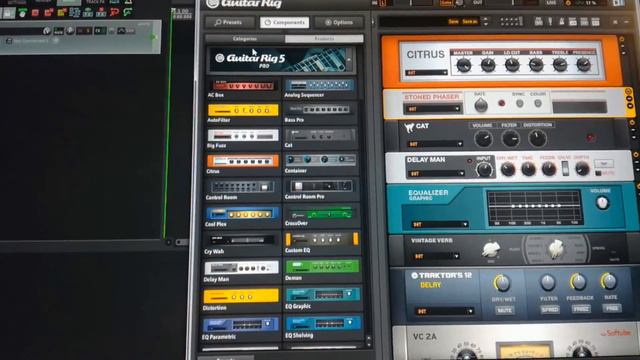Select the Products sub-tab

[324, 39]
